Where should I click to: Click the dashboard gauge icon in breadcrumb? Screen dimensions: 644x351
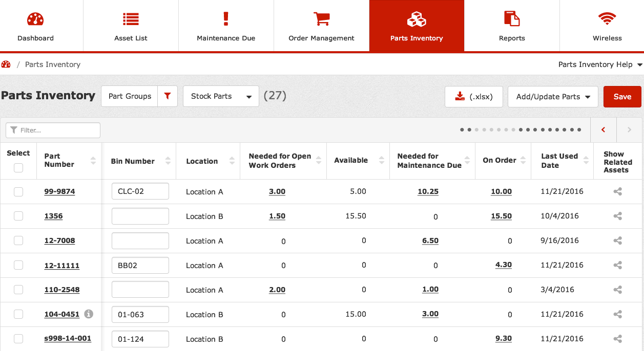point(6,64)
